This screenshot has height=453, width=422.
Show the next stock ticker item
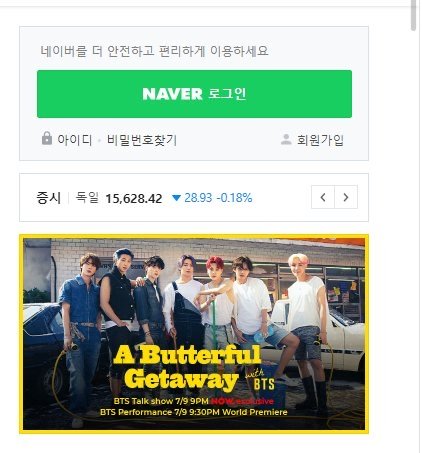[x=346, y=197]
